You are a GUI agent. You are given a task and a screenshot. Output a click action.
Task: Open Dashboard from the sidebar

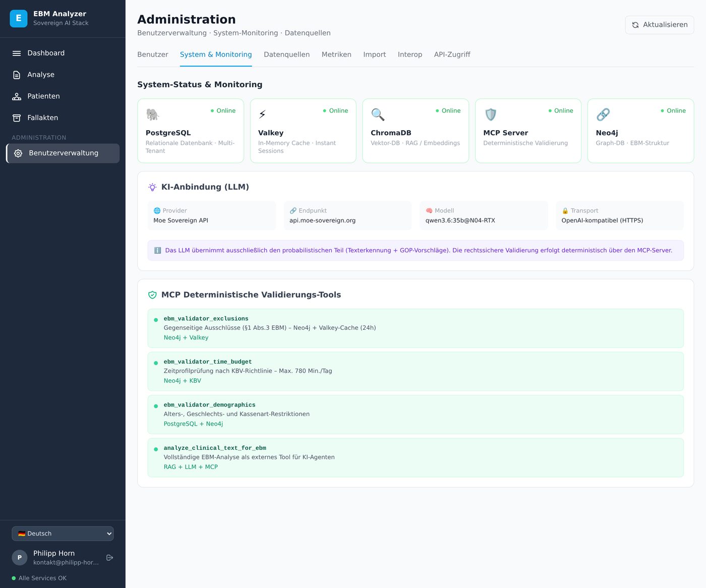63,53
